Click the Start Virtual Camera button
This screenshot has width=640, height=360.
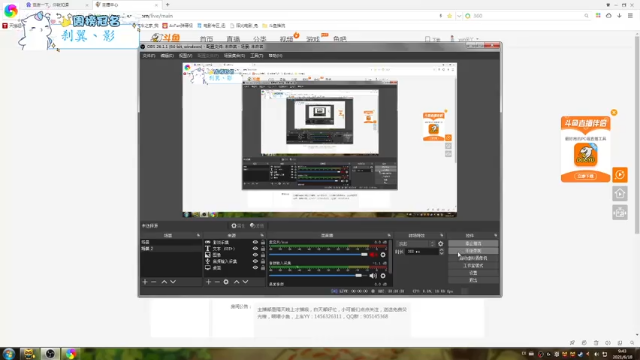(x=473, y=258)
